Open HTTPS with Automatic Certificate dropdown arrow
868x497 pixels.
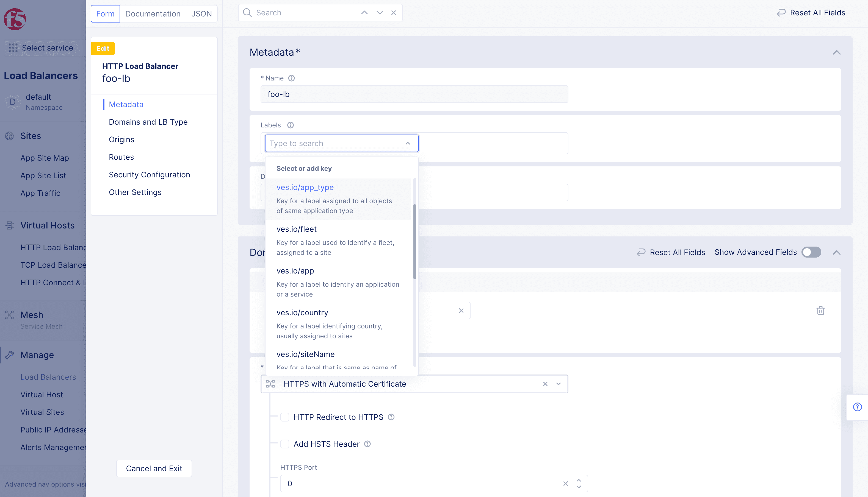559,384
